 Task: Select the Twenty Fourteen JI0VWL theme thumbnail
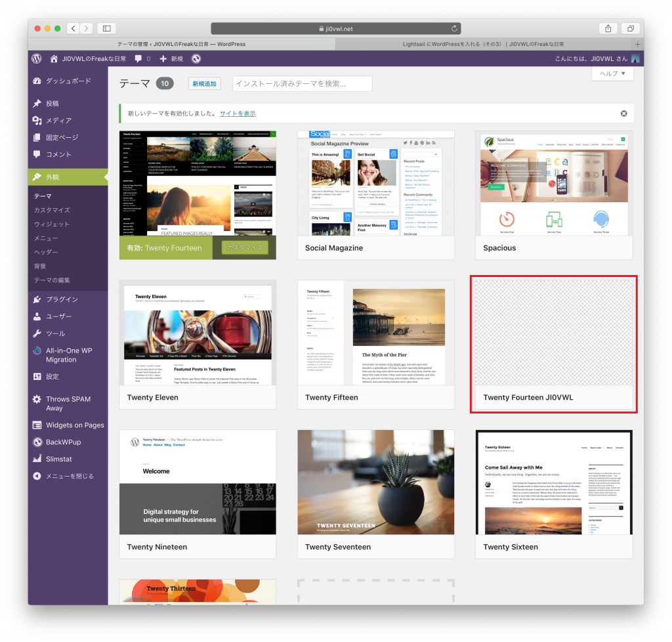554,333
